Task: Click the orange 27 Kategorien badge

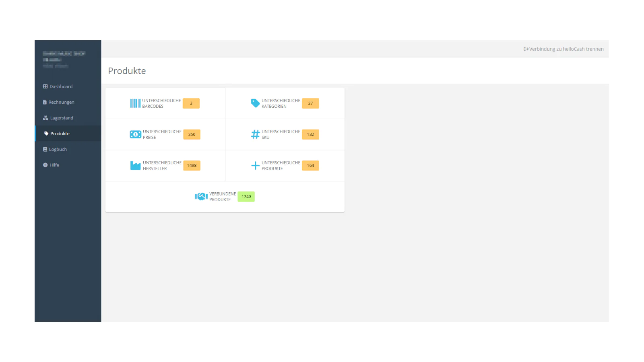Action: coord(310,103)
